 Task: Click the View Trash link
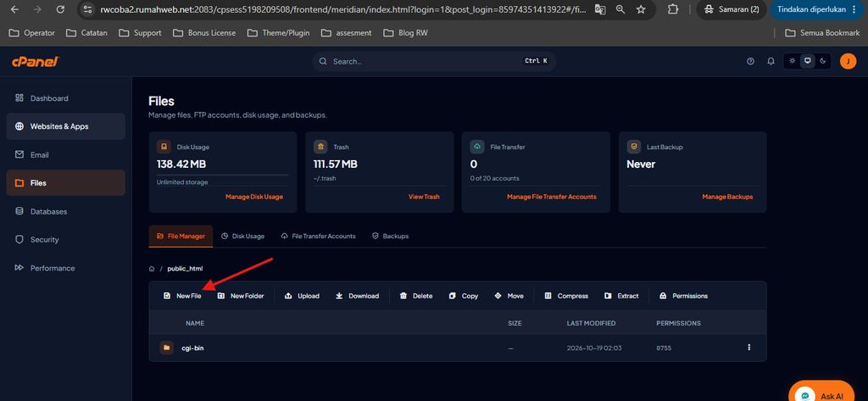point(424,197)
